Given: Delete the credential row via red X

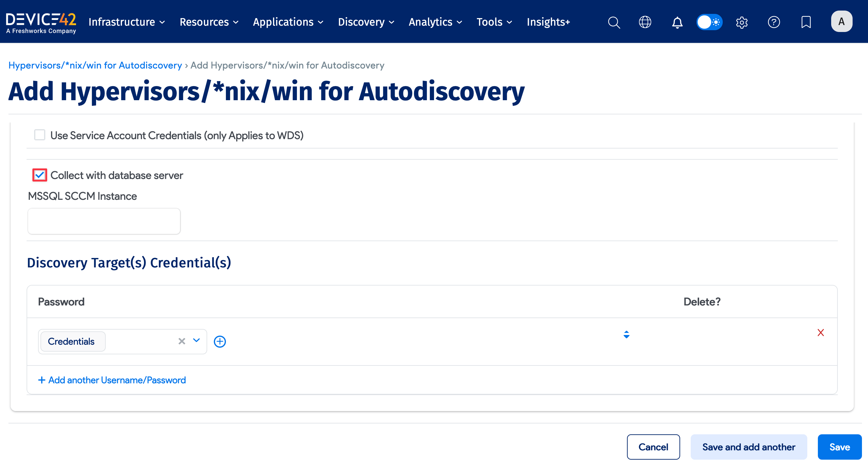Looking at the screenshot, I should point(821,333).
